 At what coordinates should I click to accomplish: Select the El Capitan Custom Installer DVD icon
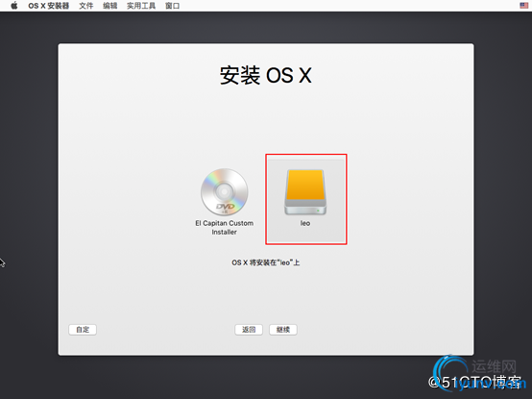coord(225,191)
